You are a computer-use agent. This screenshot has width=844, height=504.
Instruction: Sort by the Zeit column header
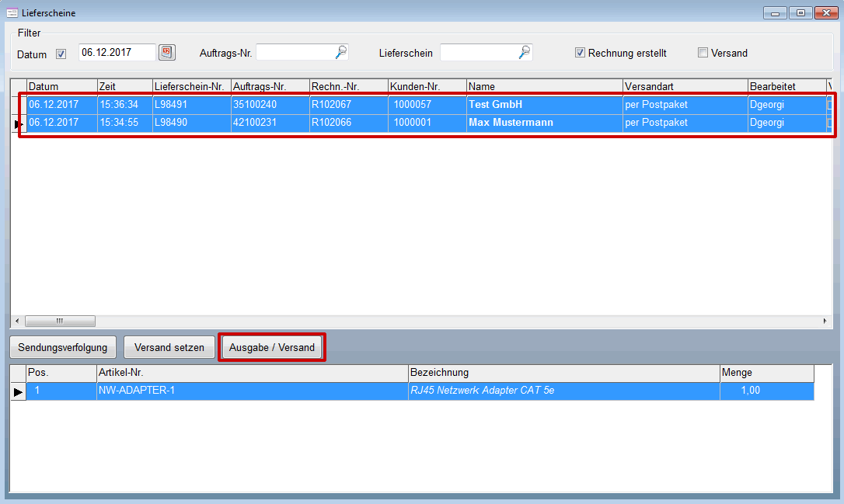click(x=125, y=86)
